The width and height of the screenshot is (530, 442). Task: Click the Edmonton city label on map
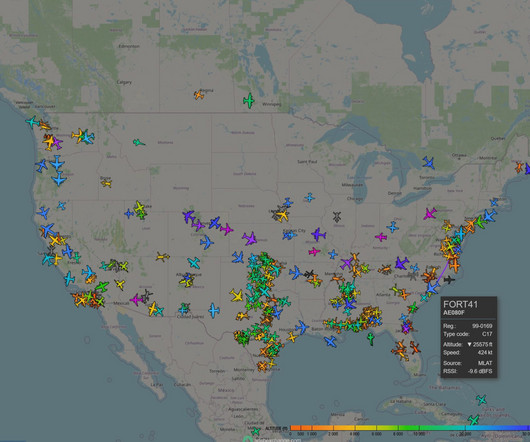tap(129, 46)
